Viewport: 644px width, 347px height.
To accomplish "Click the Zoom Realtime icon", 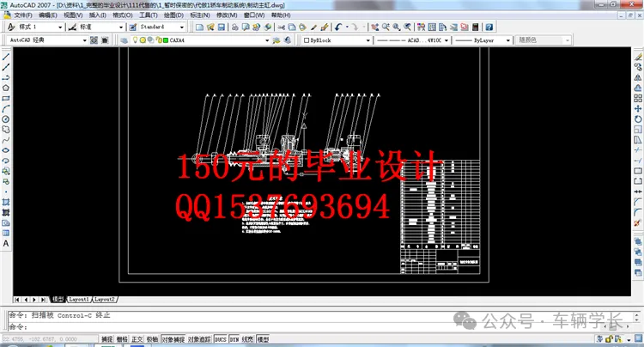I will [386, 27].
